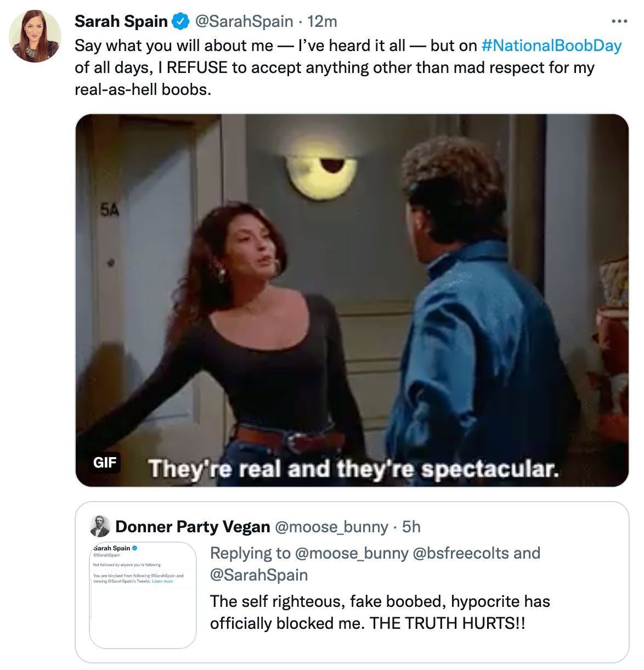Click @moose_bunny in the "Replying to" line
Screen dimensions: 644x670
pyautogui.click(x=352, y=553)
